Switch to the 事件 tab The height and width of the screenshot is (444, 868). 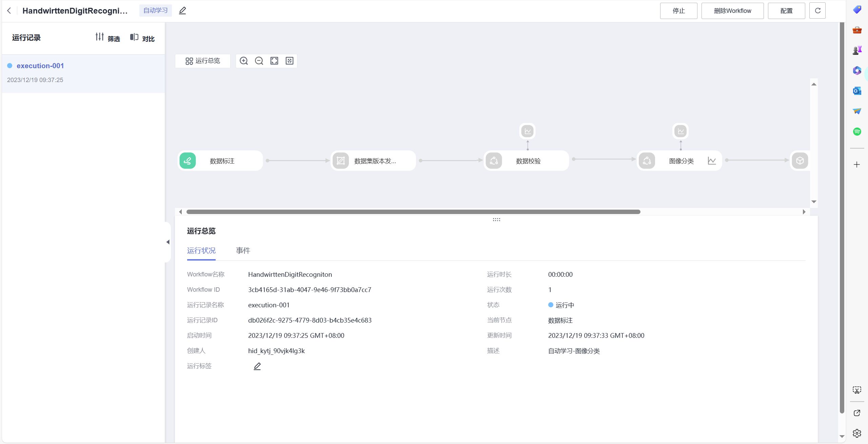[243, 251]
